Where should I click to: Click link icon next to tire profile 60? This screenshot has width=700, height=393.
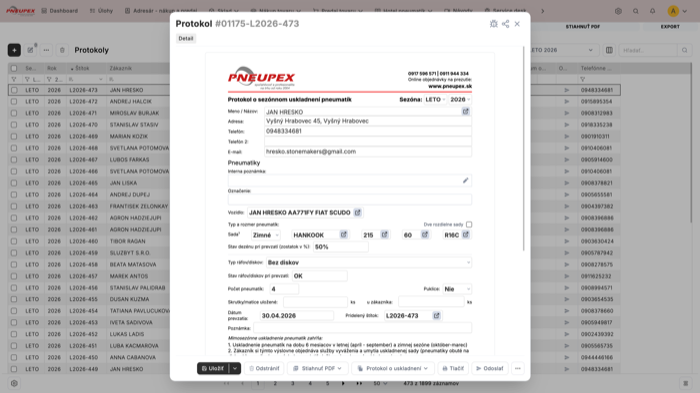[x=425, y=234]
